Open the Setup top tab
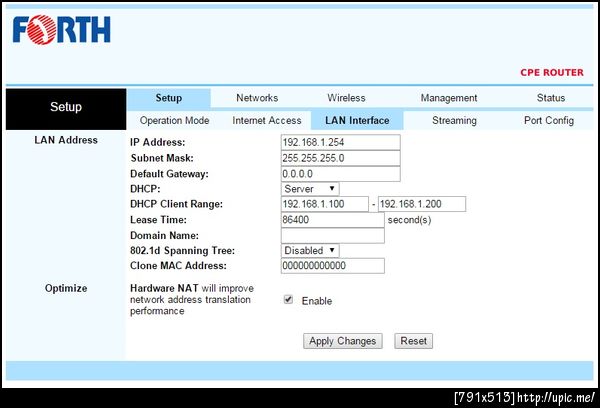Viewport: 600px width, 408px height. tap(168, 98)
